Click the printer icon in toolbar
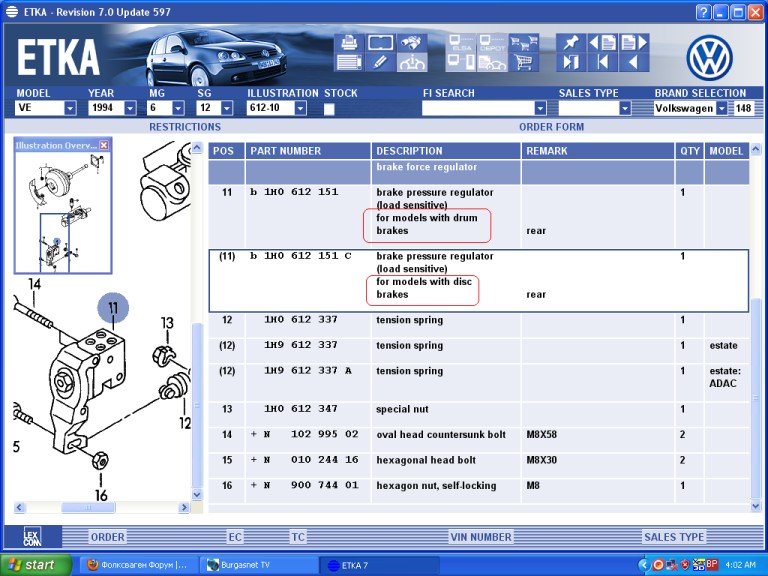This screenshot has width=768, height=576. pos(349,42)
